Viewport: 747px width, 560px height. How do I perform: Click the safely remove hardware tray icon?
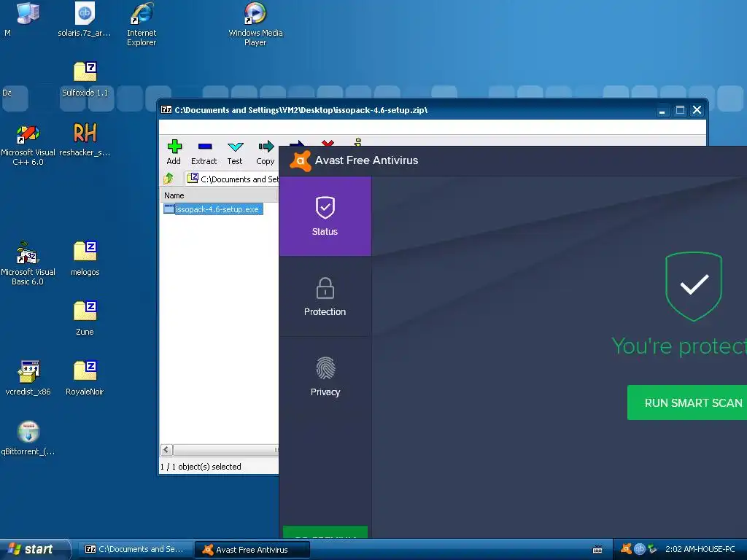point(653,549)
